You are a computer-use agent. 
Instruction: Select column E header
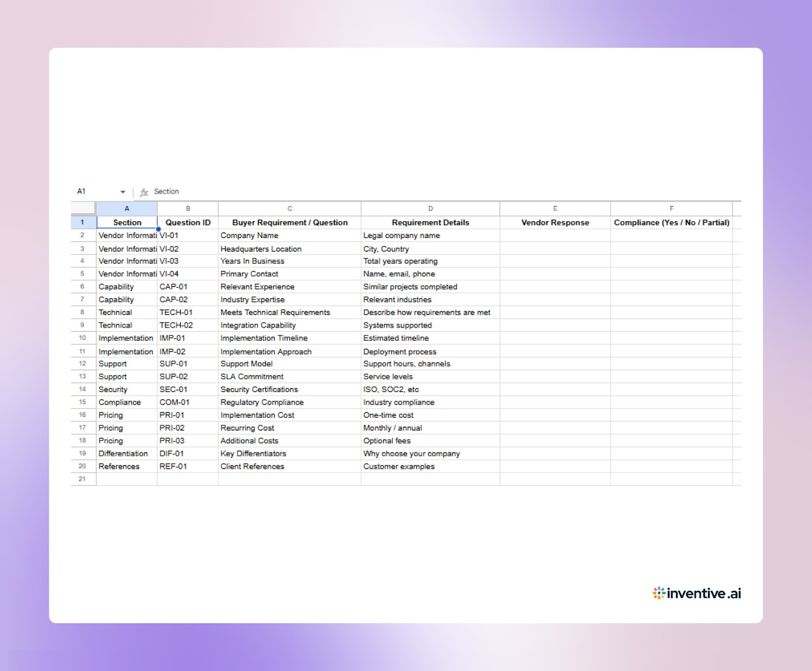click(x=555, y=208)
